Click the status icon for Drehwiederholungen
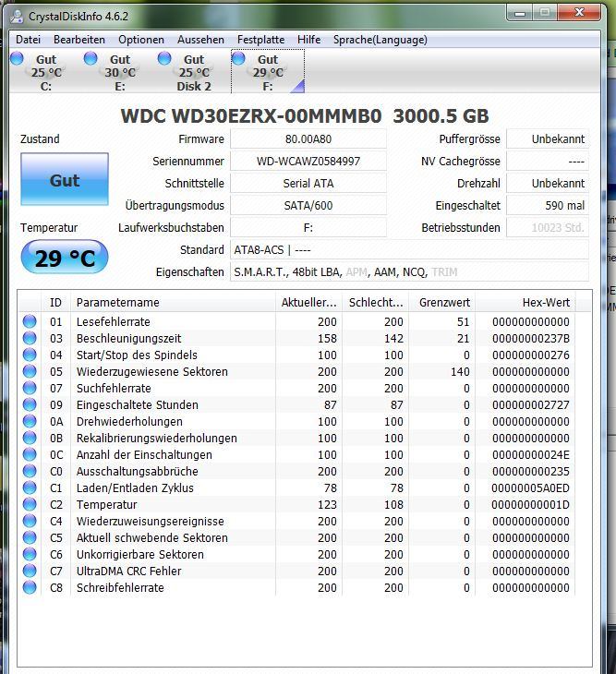Viewport: 616px width, 674px height. (x=30, y=421)
